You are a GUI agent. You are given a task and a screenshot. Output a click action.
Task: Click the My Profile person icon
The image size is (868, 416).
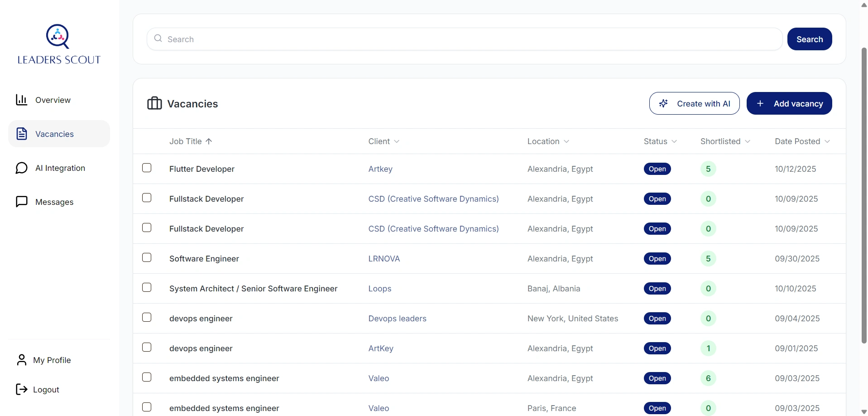click(x=22, y=360)
